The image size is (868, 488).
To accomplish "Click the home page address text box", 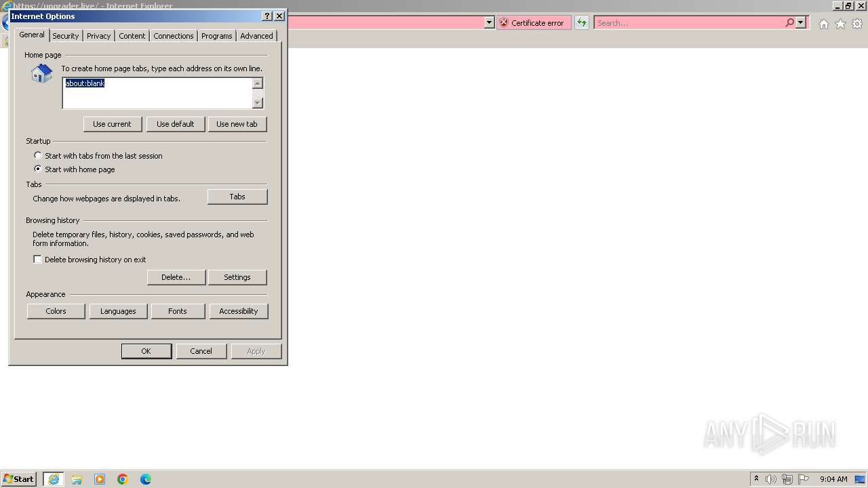I will tap(157, 93).
